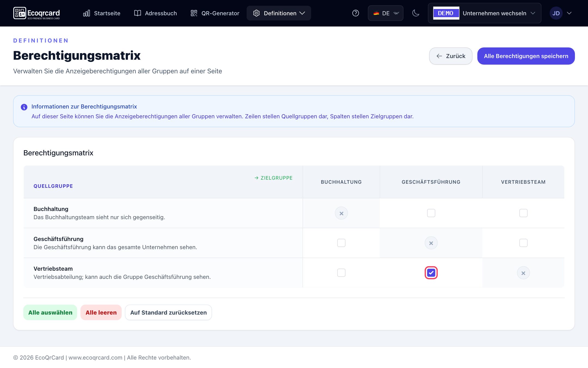Click the blue info icon in banner

pyautogui.click(x=24, y=107)
